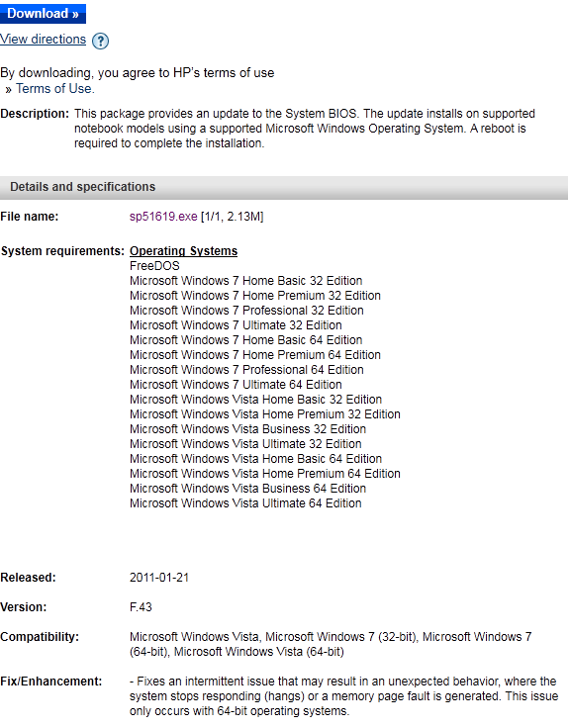The image size is (570, 728).
Task: Click the Details and specifications header bar
Action: coord(284,187)
